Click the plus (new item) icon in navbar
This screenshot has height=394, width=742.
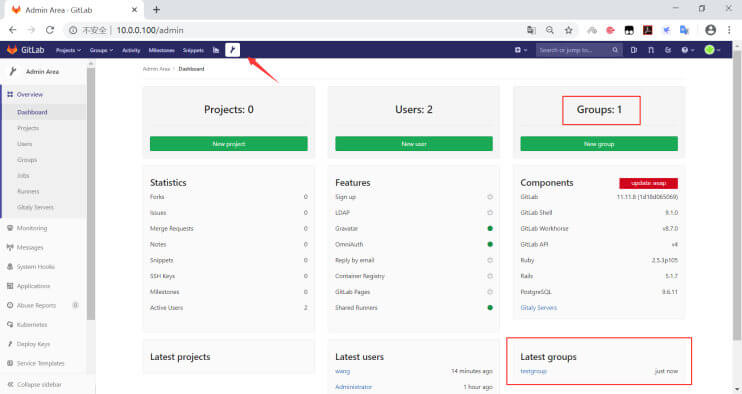(x=521, y=50)
